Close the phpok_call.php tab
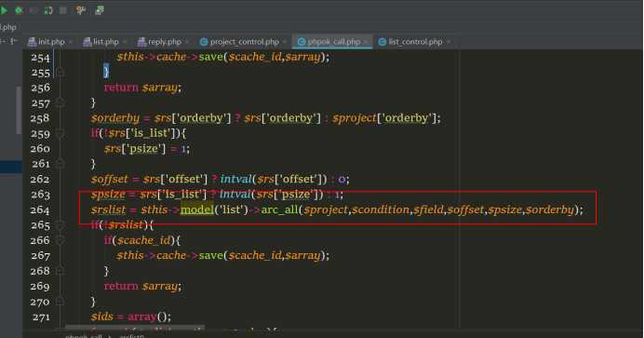 pos(366,42)
